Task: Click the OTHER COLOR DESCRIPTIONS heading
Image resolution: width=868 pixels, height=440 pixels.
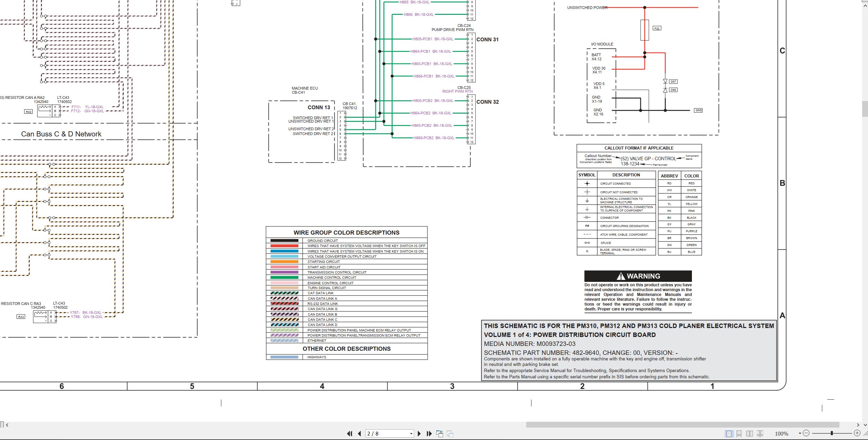Action: 347,349
